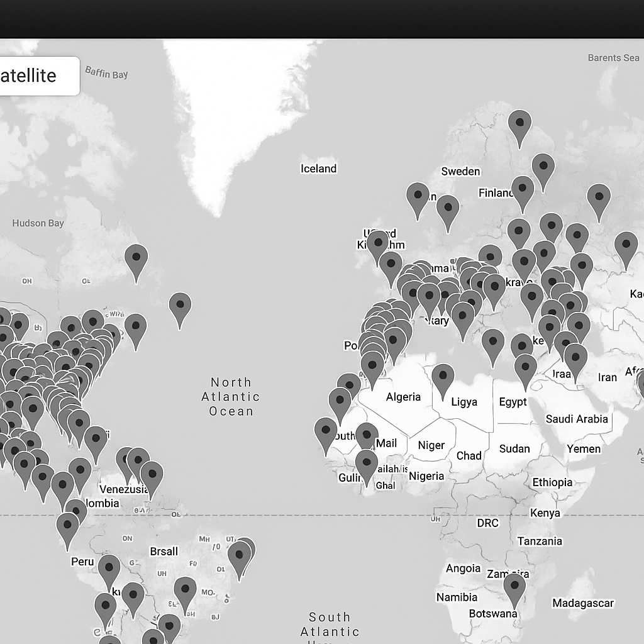Select the pin inside Libya
Image resolution: width=644 pixels, height=644 pixels.
[x=443, y=379]
